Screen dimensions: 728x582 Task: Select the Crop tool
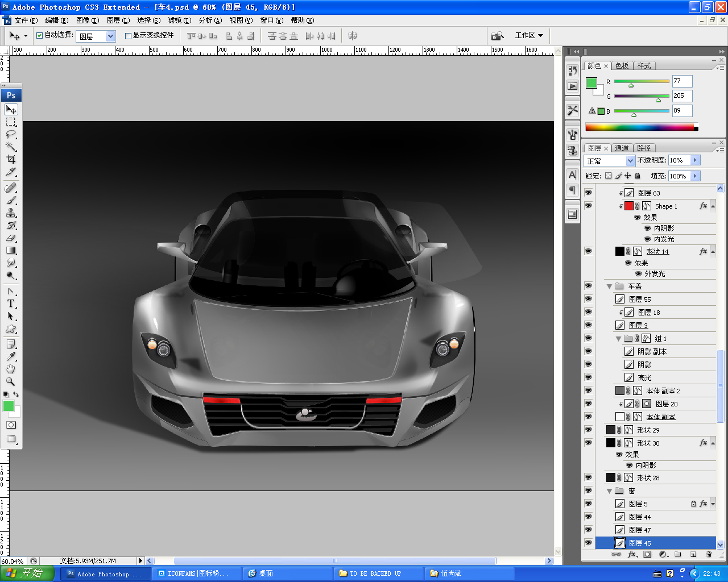click(x=11, y=159)
